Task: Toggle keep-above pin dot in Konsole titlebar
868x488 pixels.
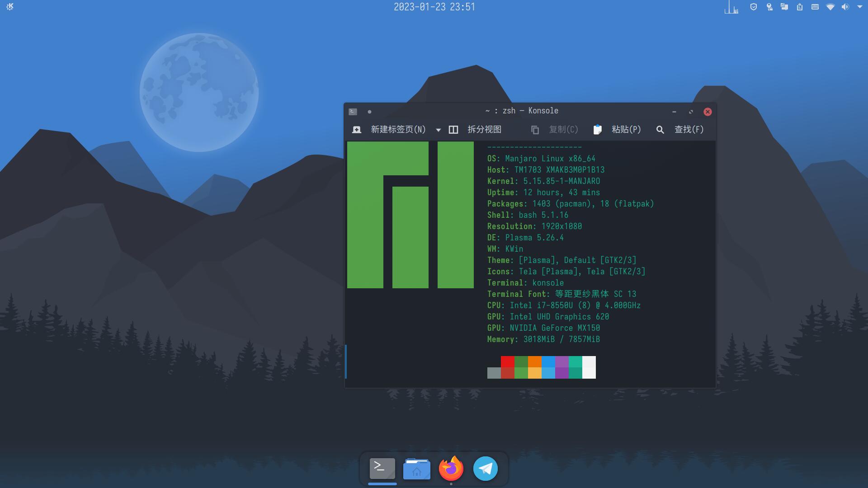Action: point(369,112)
